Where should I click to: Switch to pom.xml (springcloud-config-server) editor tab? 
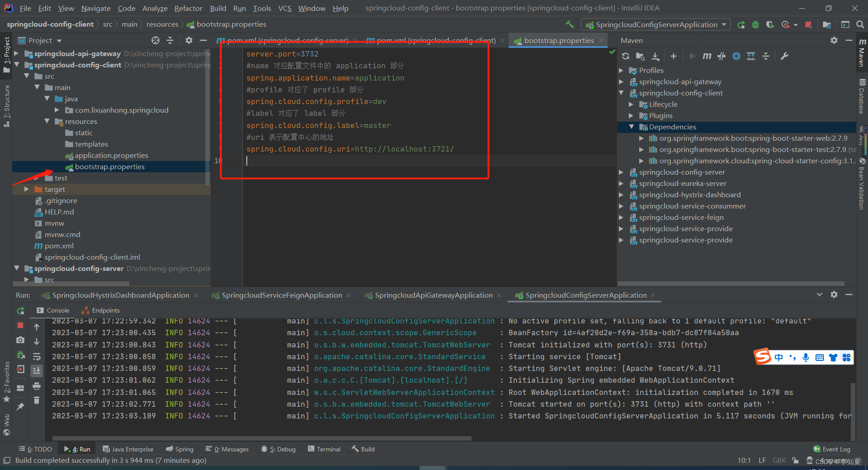[288, 40]
